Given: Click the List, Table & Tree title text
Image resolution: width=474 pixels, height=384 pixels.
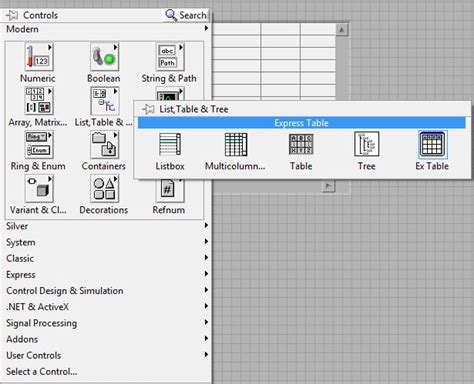Looking at the screenshot, I should click(194, 109).
